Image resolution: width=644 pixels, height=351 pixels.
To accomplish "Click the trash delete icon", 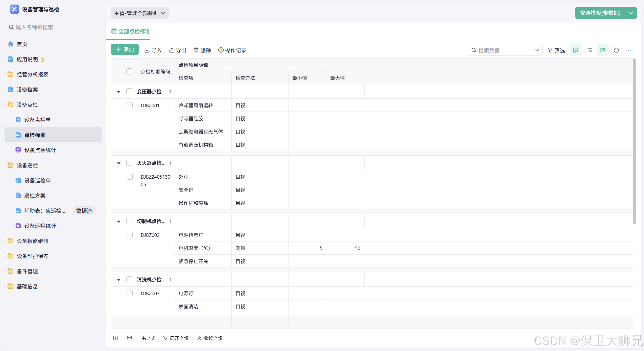I will pyautogui.click(x=196, y=50).
